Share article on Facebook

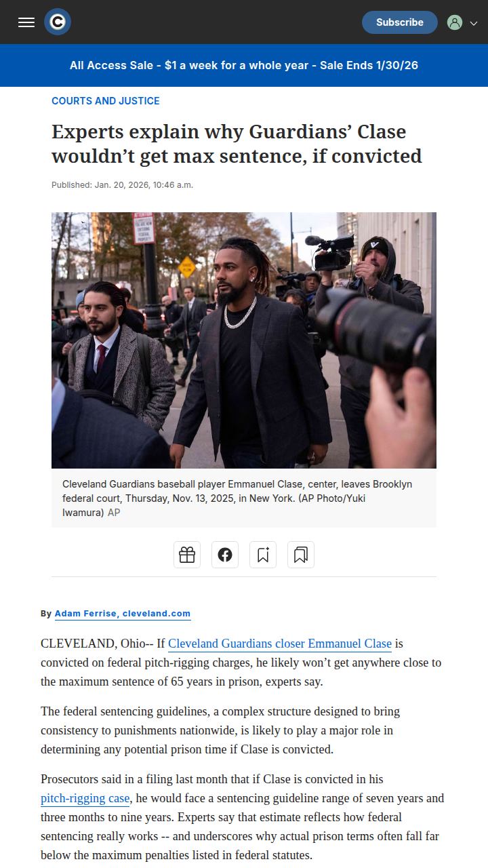click(x=225, y=555)
